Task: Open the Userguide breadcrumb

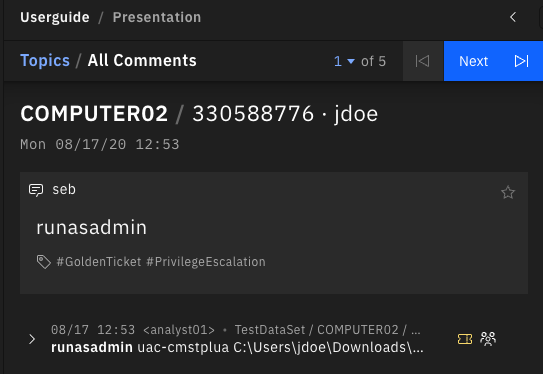Action: pos(55,17)
